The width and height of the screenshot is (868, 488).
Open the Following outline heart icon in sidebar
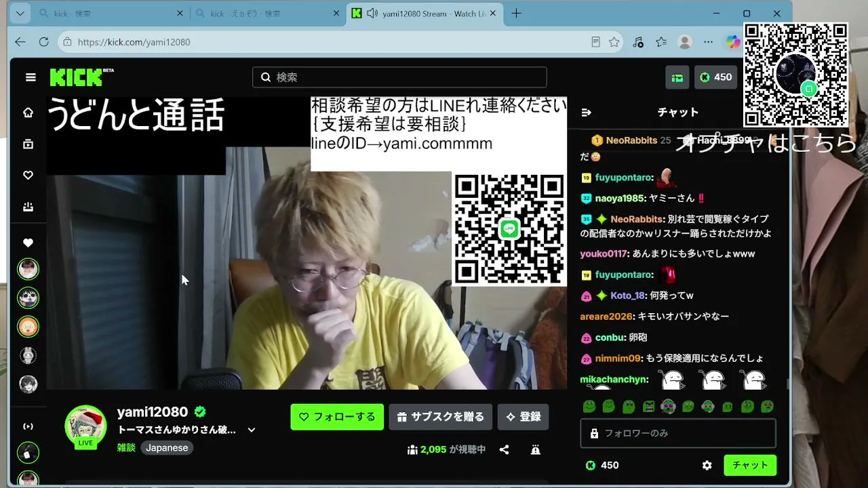(28, 175)
